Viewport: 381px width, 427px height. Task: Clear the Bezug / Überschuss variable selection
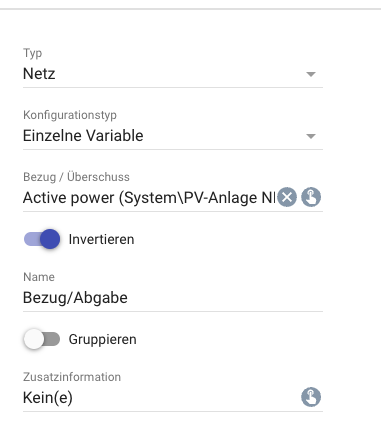[287, 197]
